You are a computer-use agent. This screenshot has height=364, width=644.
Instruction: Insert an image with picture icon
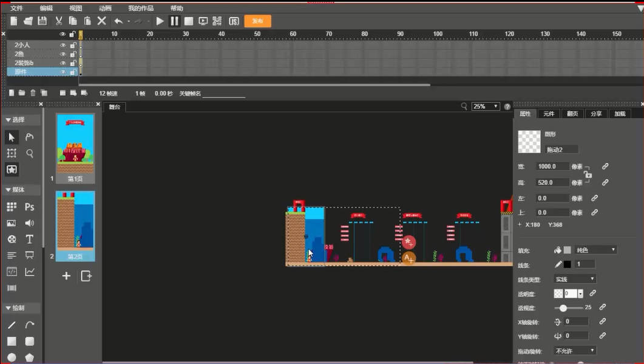click(x=12, y=223)
